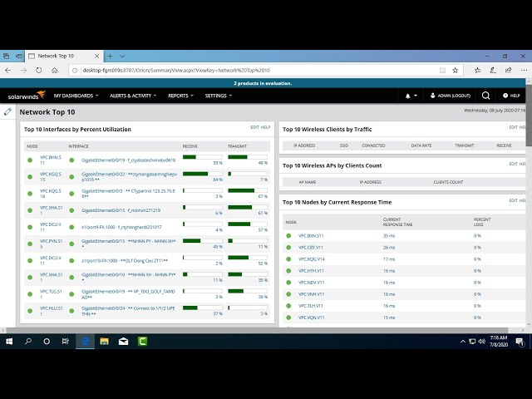Click the site information icon in address bar

[x=75, y=70]
